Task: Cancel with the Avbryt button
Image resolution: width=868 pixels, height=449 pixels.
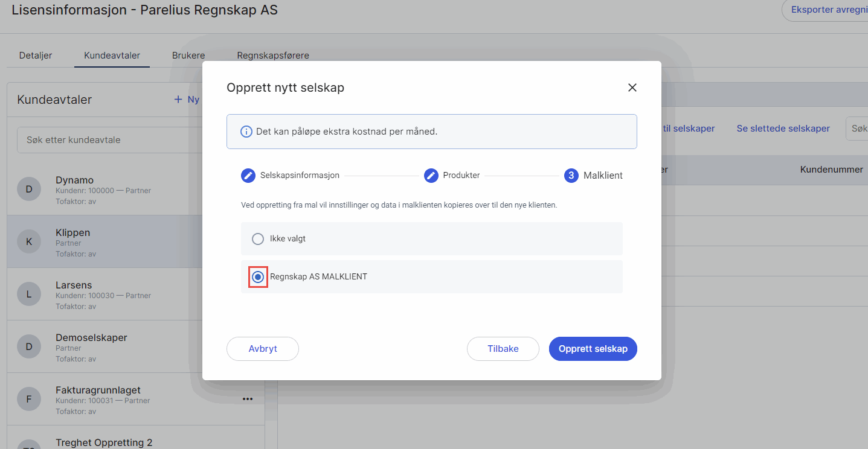Action: click(263, 349)
